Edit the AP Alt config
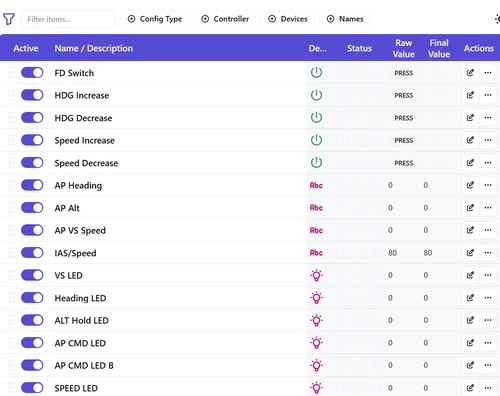The width and height of the screenshot is (500, 396). click(470, 207)
